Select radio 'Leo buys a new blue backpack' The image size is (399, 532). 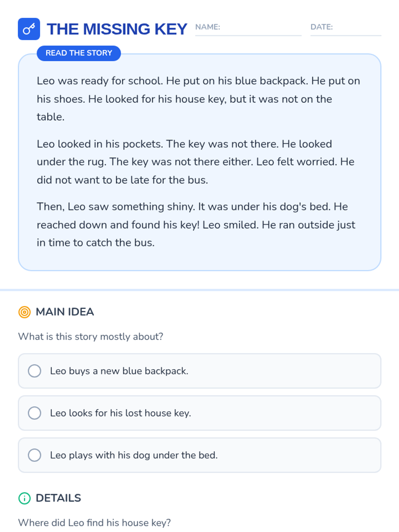(35, 371)
